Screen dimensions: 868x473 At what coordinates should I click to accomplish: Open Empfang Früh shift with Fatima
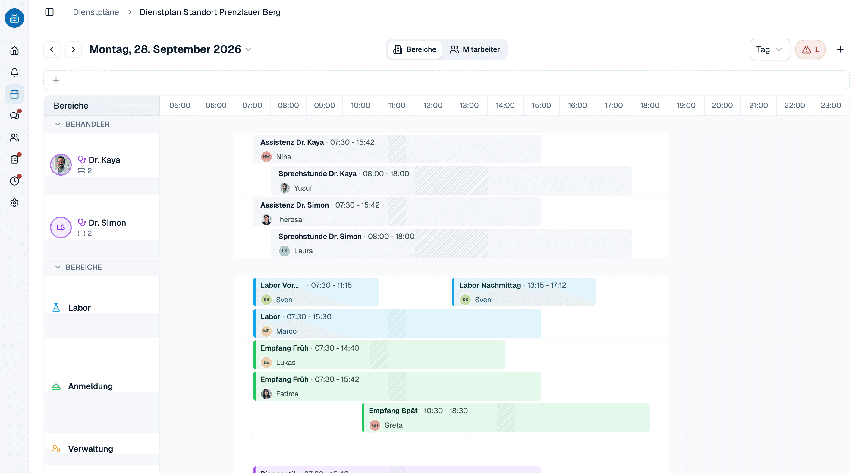click(x=397, y=386)
